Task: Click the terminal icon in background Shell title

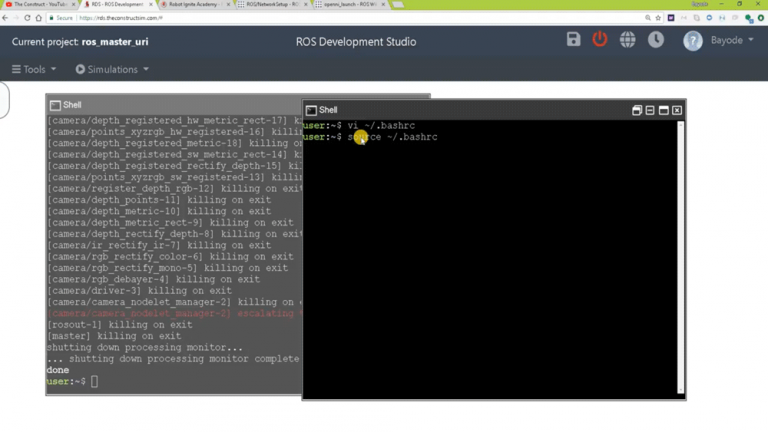Action: tap(55, 105)
